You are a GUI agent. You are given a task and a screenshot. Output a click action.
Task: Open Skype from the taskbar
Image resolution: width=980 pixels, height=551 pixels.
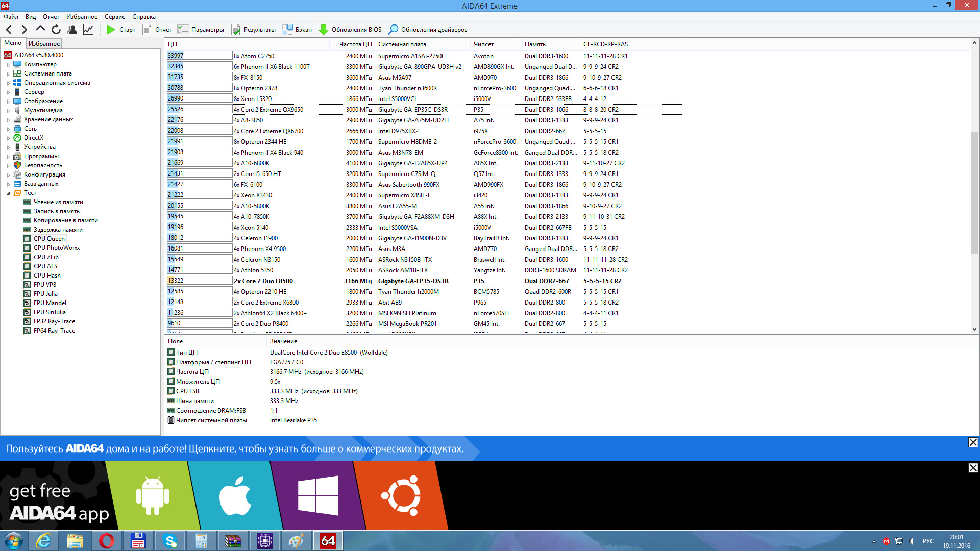[x=170, y=541]
